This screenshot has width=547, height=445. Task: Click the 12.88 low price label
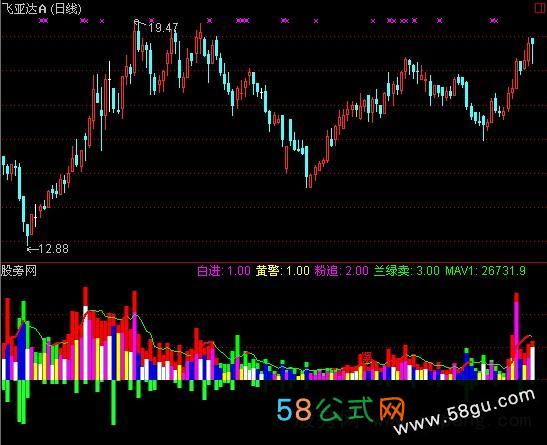coord(53,249)
